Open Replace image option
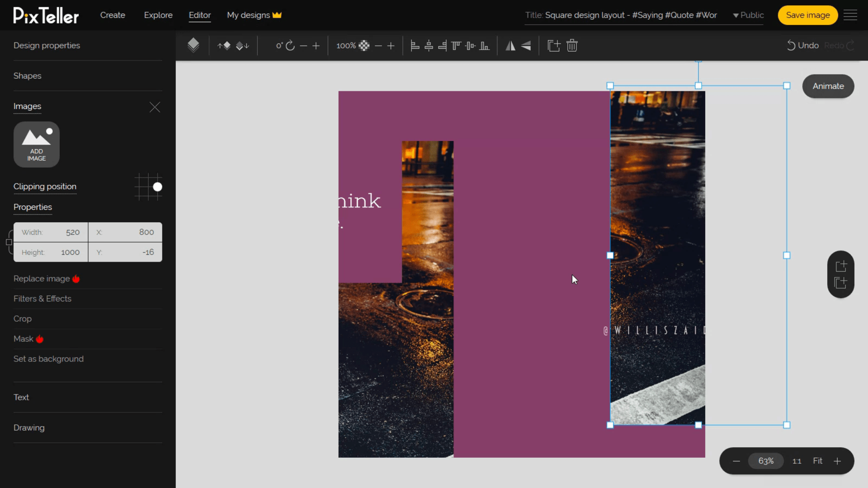Viewport: 868px width, 488px height. tap(47, 279)
